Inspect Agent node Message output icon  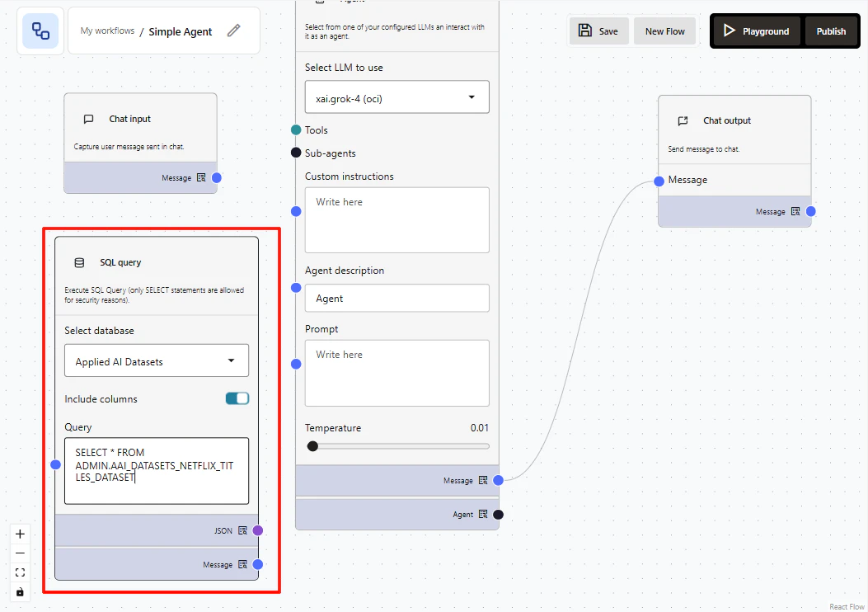click(x=483, y=480)
